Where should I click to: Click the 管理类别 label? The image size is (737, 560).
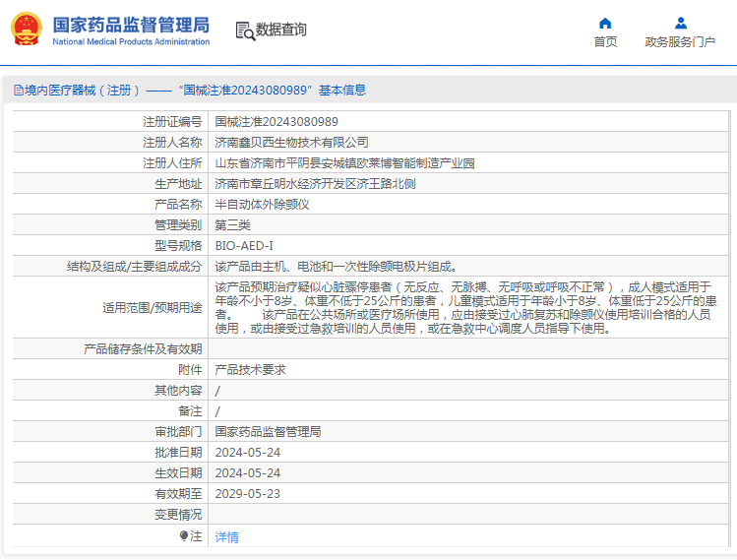[178, 225]
